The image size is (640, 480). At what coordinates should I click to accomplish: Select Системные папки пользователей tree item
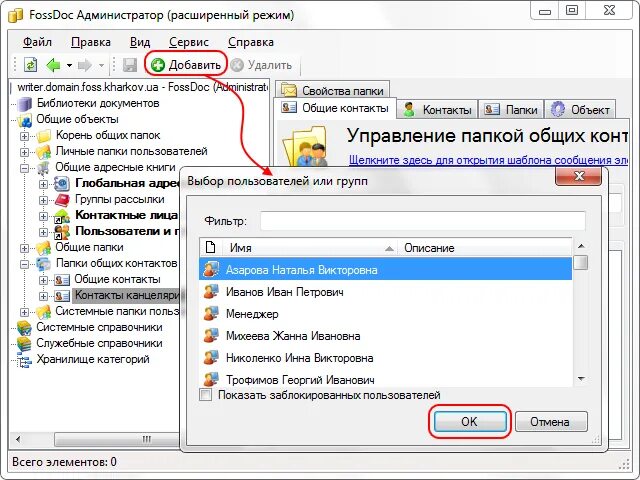tap(118, 311)
